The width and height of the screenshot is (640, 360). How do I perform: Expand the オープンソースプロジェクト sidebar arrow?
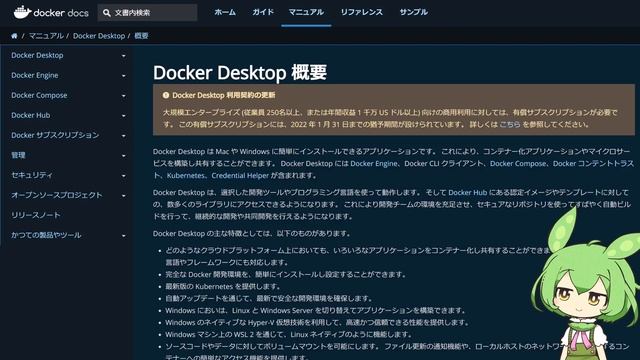124,196
